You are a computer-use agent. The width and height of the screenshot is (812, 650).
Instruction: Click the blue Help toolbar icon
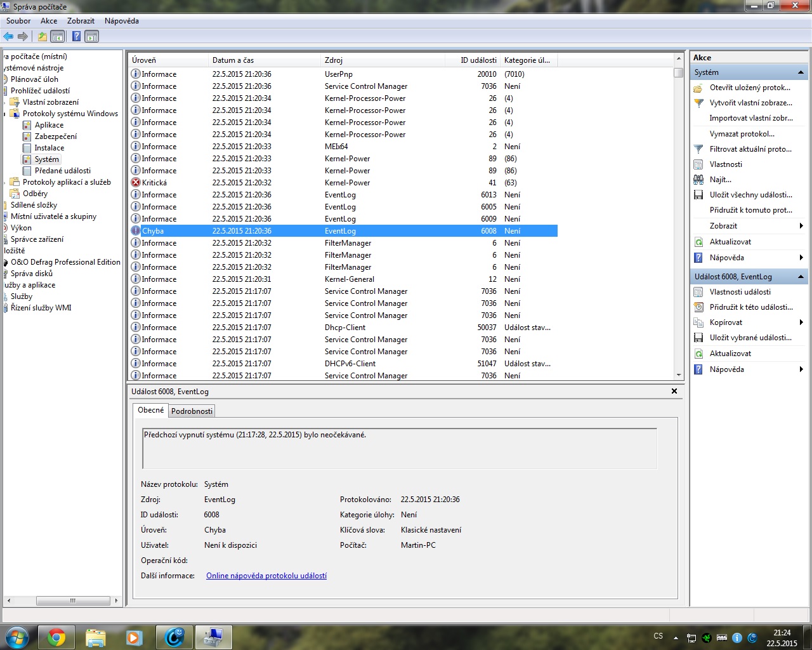pos(76,36)
